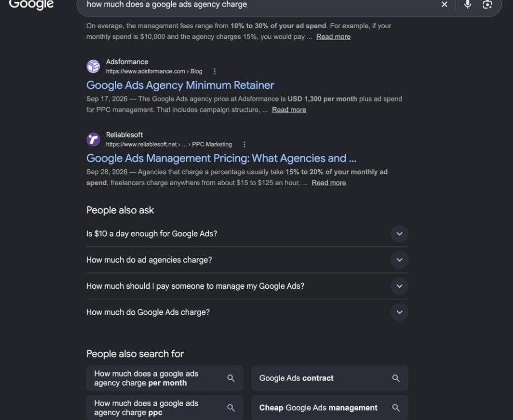Image resolution: width=513 pixels, height=420 pixels.
Task: Click the Reliablesoft site favicon
Action: (93, 139)
